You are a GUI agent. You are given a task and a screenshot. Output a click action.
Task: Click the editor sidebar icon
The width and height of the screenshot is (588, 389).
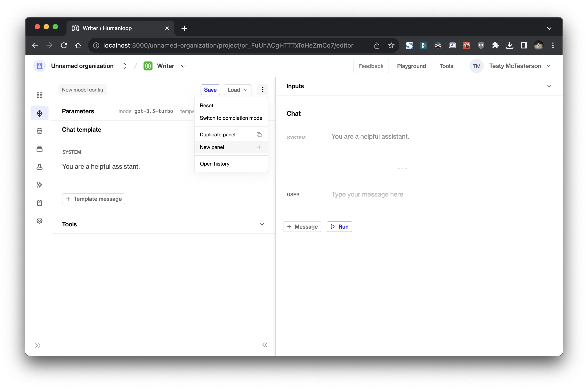coord(40,113)
